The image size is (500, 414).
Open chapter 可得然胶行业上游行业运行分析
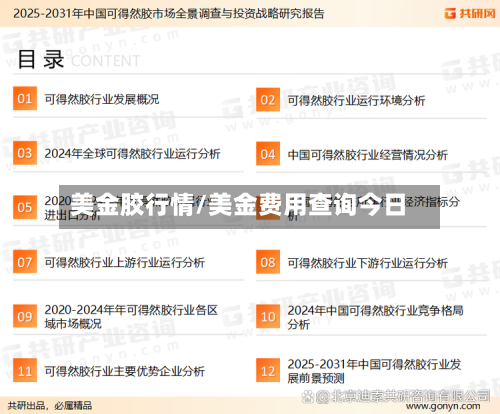tap(125, 263)
